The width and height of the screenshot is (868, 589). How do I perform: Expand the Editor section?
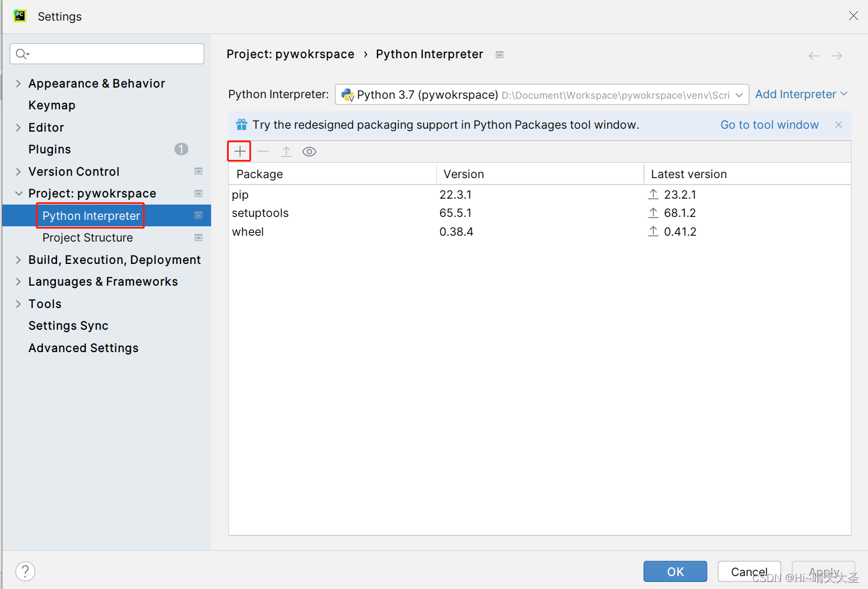(x=18, y=128)
